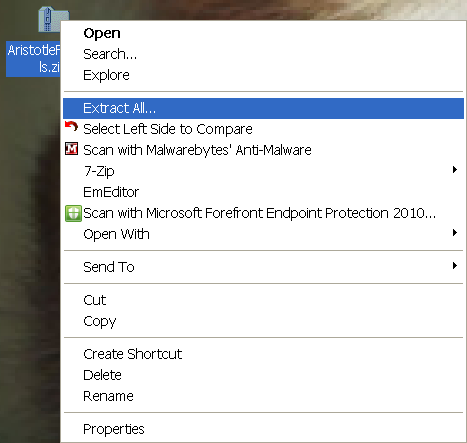This screenshot has width=467, height=443.
Task: Expand the Send To submenu arrow
Action: 455,266
